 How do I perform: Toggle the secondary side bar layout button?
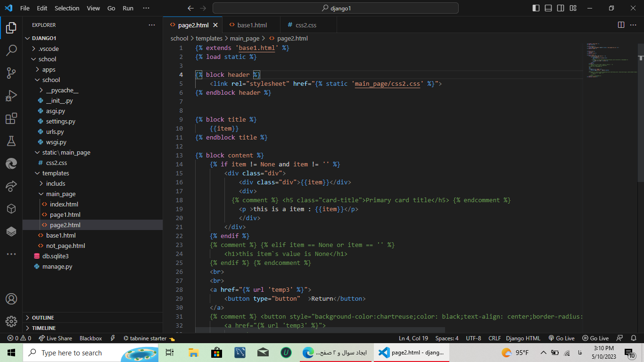pos(561,8)
